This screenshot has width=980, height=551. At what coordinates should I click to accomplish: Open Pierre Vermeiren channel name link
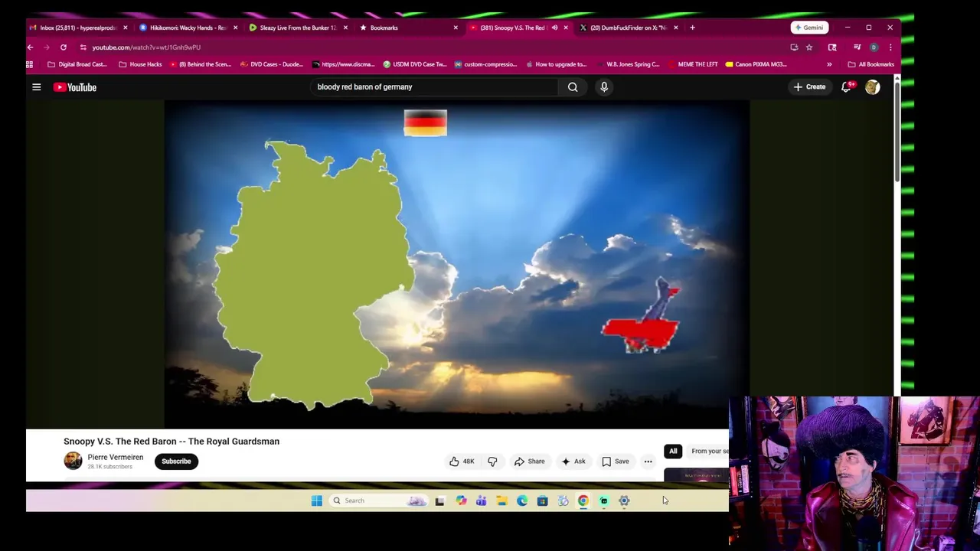click(x=115, y=457)
